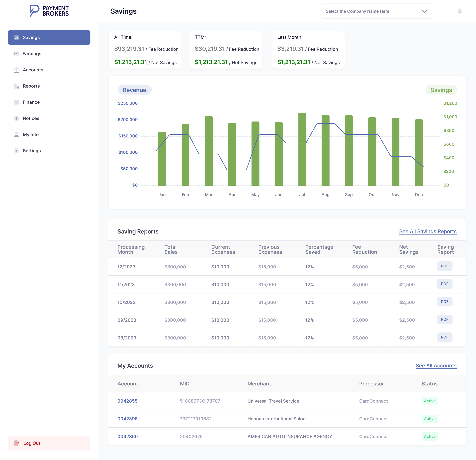Click the Notices alert icon
476x460 pixels.
click(x=16, y=118)
